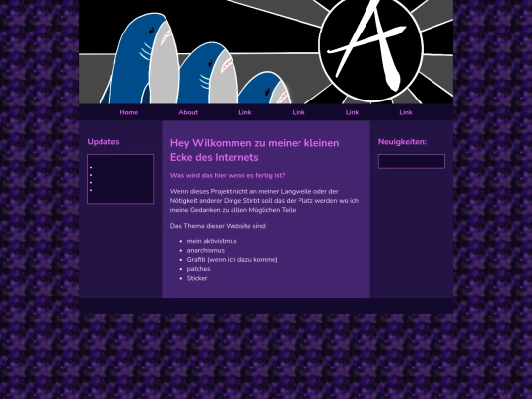The image size is (532, 399).
Task: Click the Updates heading
Action: (x=103, y=142)
